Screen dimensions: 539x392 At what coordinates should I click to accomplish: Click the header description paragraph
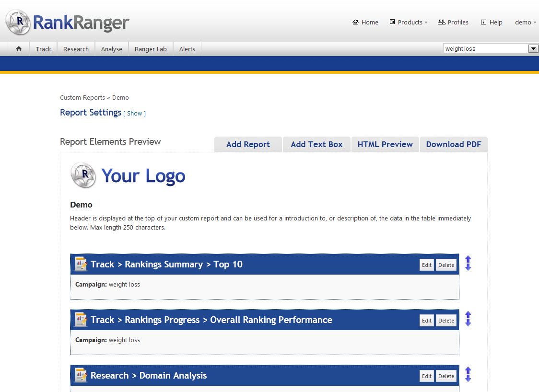pyautogui.click(x=270, y=223)
